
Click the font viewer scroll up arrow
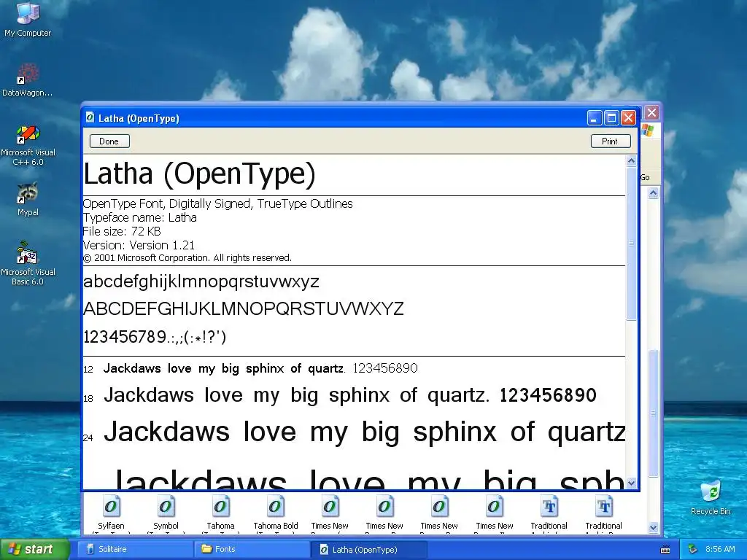[x=631, y=161]
